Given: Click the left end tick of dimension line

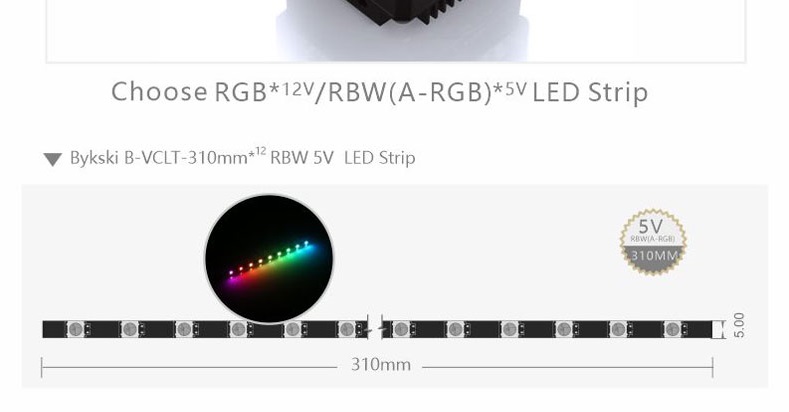Looking at the screenshot, I should point(42,367).
